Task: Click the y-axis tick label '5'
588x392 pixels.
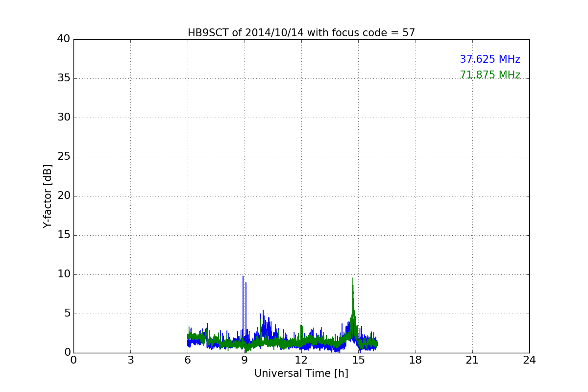Action: click(67, 314)
